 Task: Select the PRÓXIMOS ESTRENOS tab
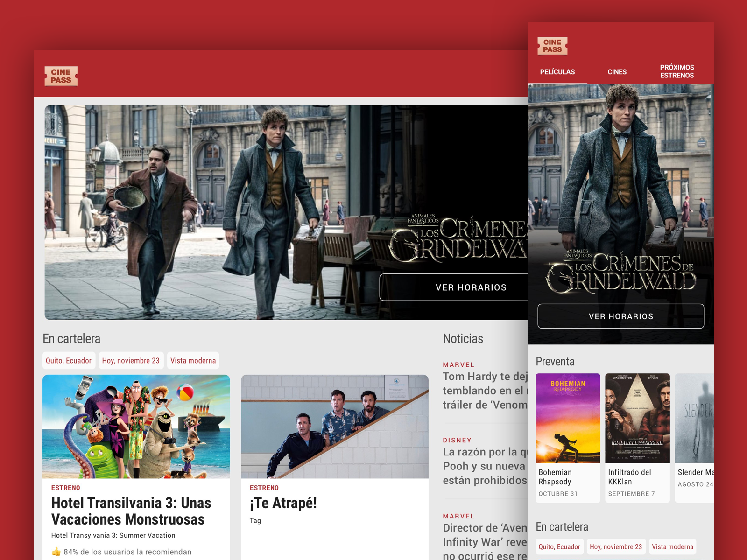pos(677,71)
